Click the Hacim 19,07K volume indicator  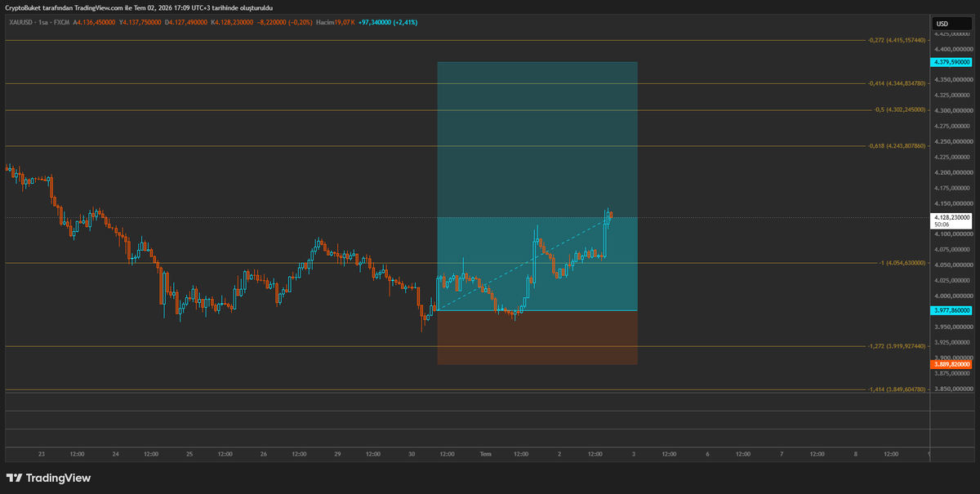(335, 23)
